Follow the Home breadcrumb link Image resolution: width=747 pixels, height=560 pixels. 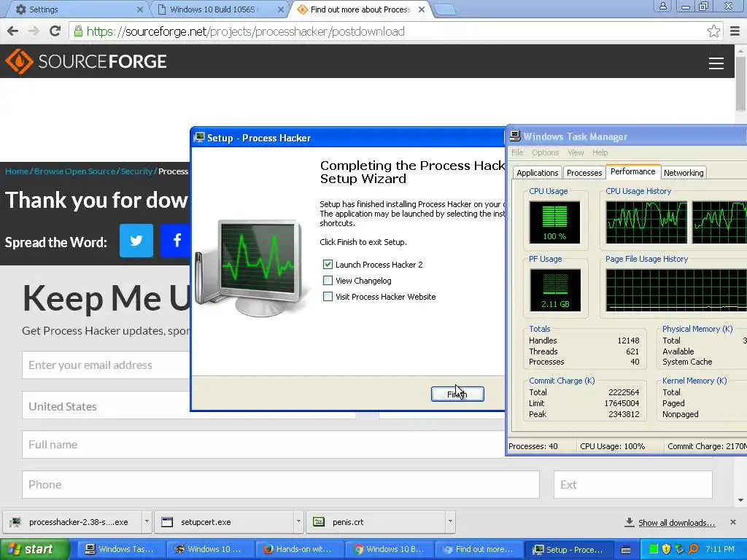pos(17,171)
